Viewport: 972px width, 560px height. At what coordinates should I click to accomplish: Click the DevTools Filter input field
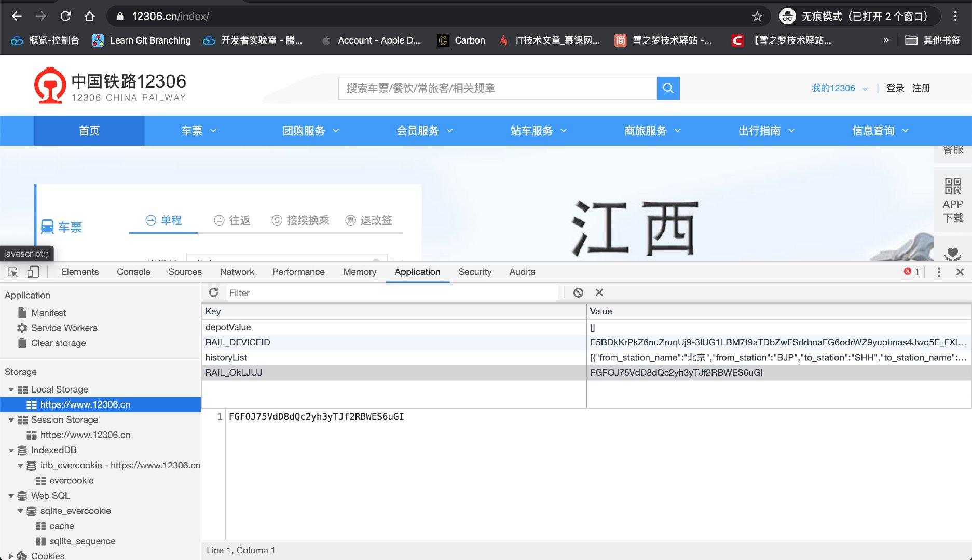click(363, 292)
